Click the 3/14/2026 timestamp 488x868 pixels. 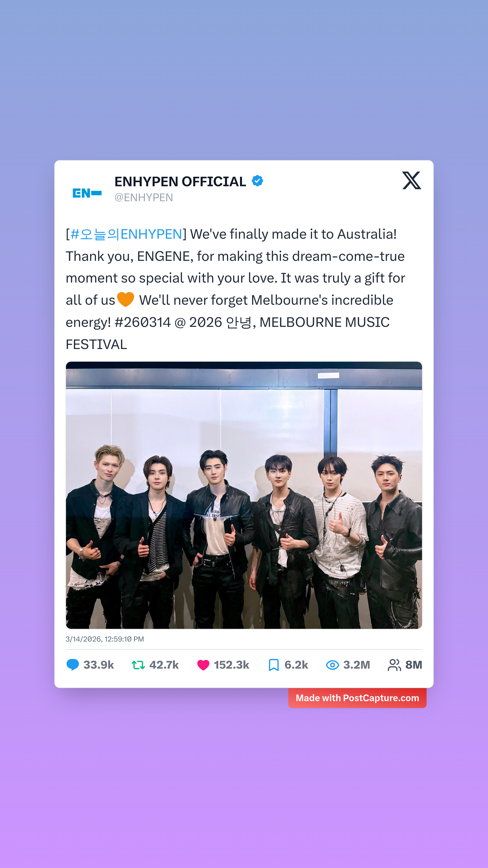(105, 639)
